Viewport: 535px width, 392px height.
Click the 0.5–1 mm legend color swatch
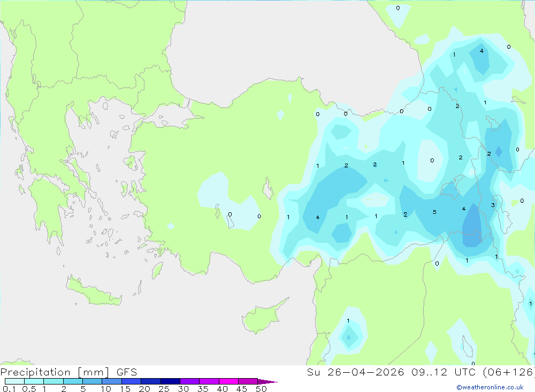pos(34,381)
